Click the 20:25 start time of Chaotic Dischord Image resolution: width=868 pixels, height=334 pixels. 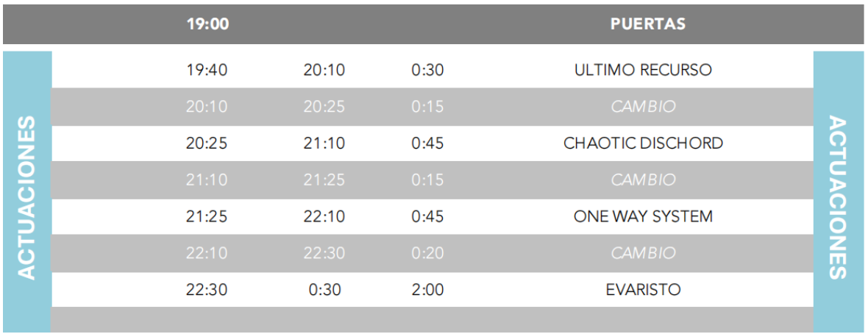[207, 143]
